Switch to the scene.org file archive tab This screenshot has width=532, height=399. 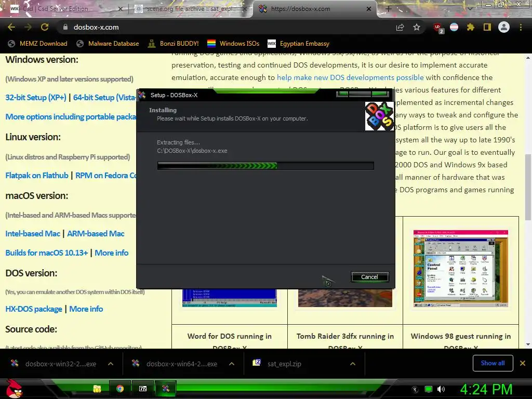190,9
